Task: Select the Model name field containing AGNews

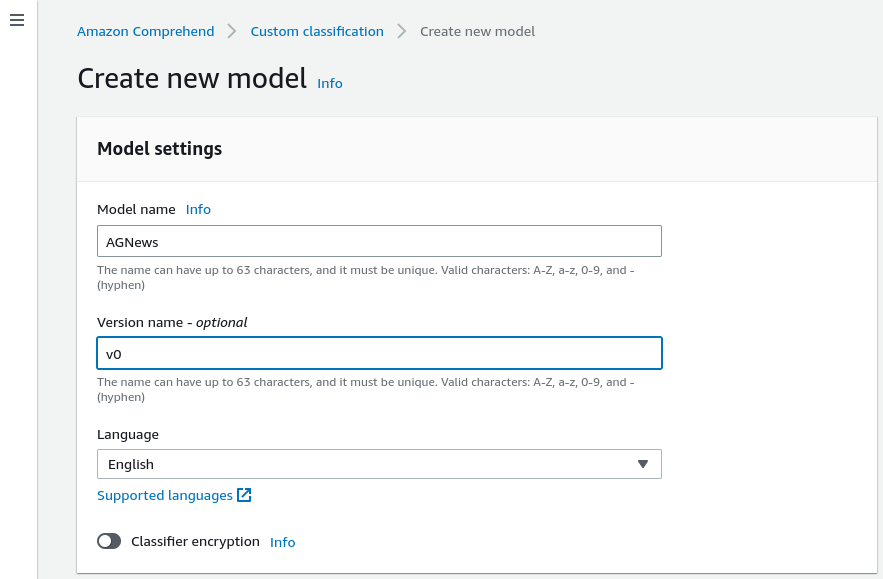Action: point(379,240)
